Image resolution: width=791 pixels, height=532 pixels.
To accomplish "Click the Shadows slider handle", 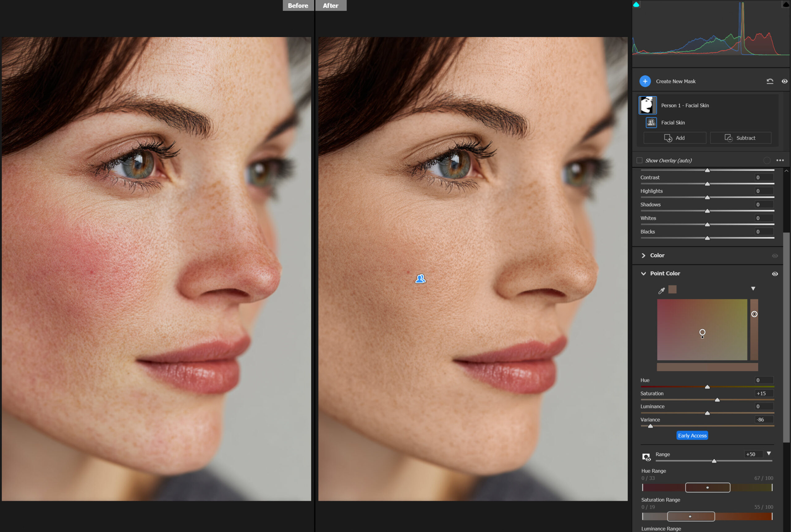I will (707, 211).
